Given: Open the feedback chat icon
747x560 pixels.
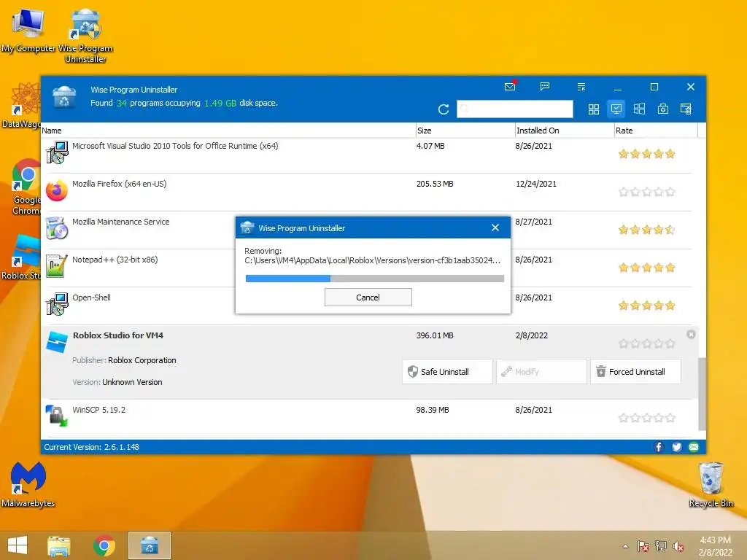Looking at the screenshot, I should [x=545, y=86].
